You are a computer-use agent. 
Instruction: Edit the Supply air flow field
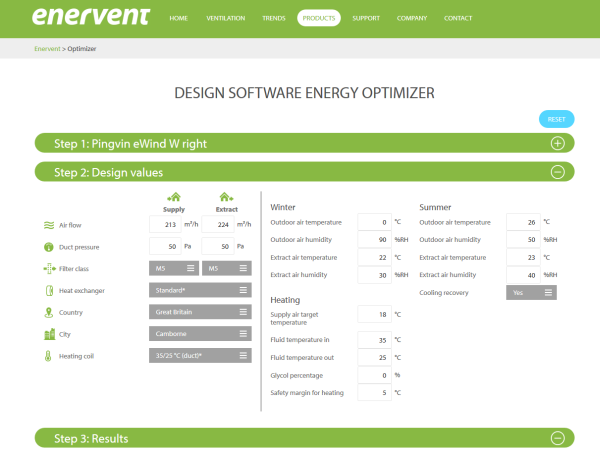(165, 224)
